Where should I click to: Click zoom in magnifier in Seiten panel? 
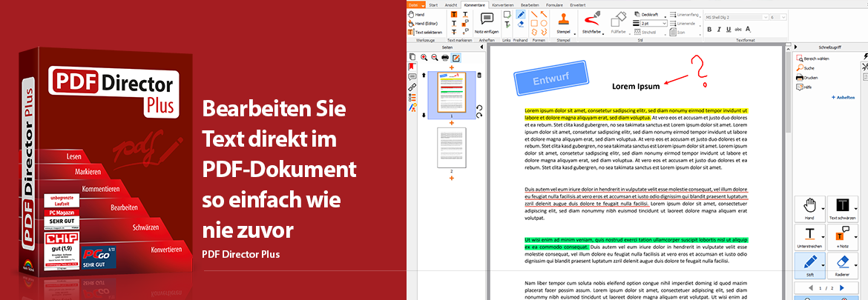pyautogui.click(x=424, y=58)
